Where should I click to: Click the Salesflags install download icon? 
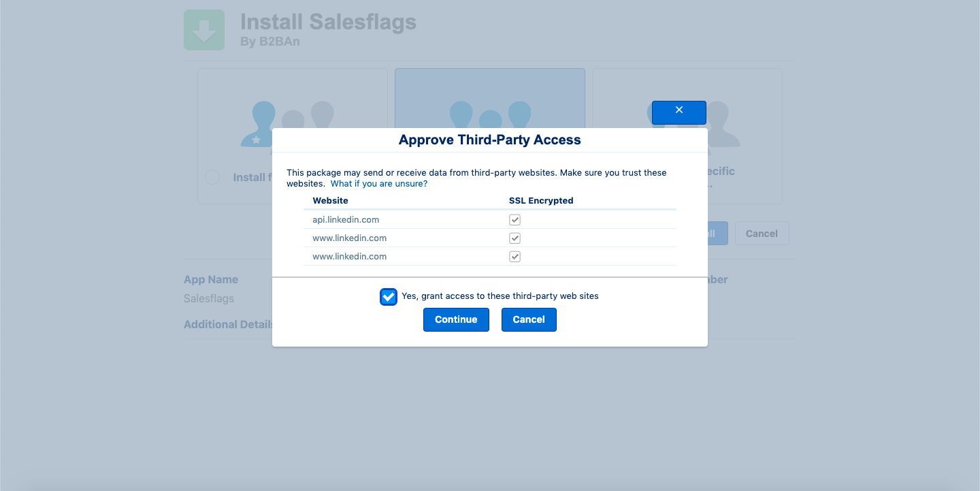(204, 30)
